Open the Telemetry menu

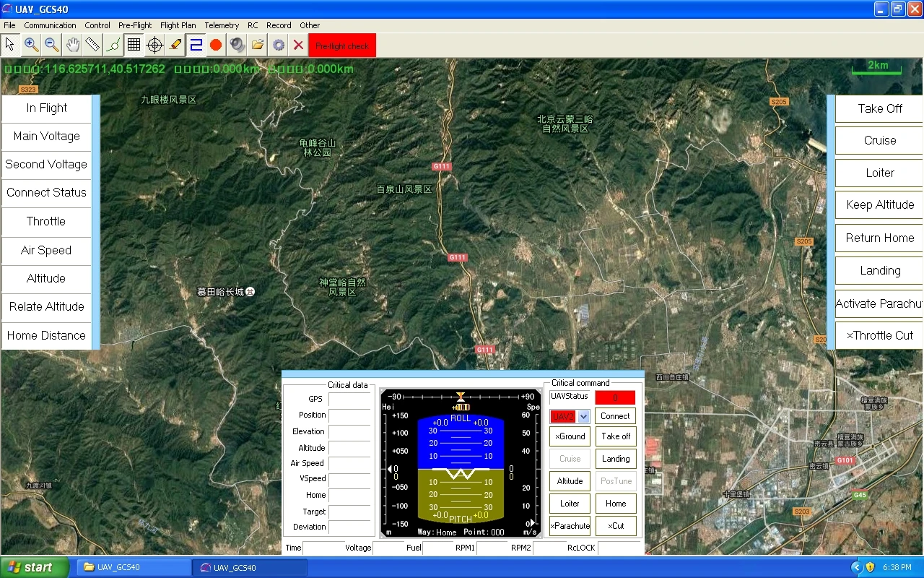coord(222,25)
